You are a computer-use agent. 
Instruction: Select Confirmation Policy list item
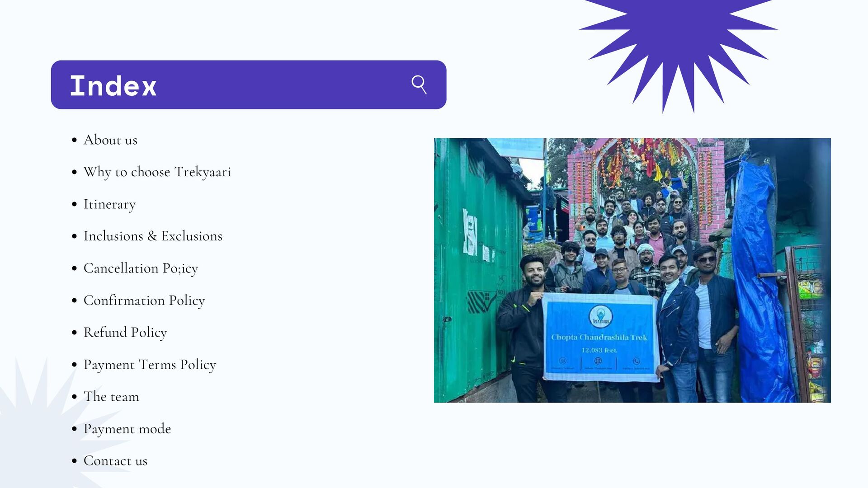coord(144,300)
